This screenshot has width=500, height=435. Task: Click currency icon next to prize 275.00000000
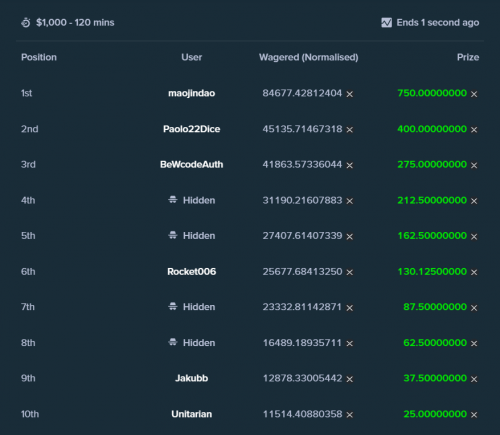click(474, 165)
